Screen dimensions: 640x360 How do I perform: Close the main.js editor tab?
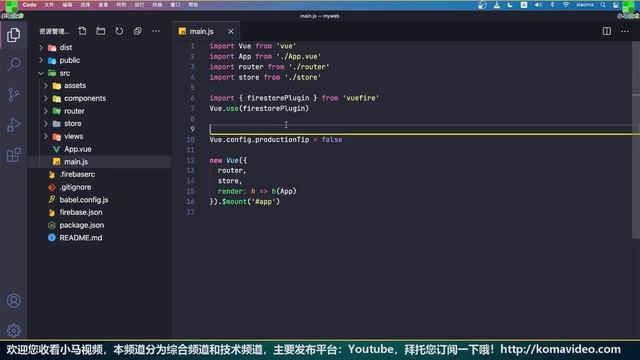231,31
